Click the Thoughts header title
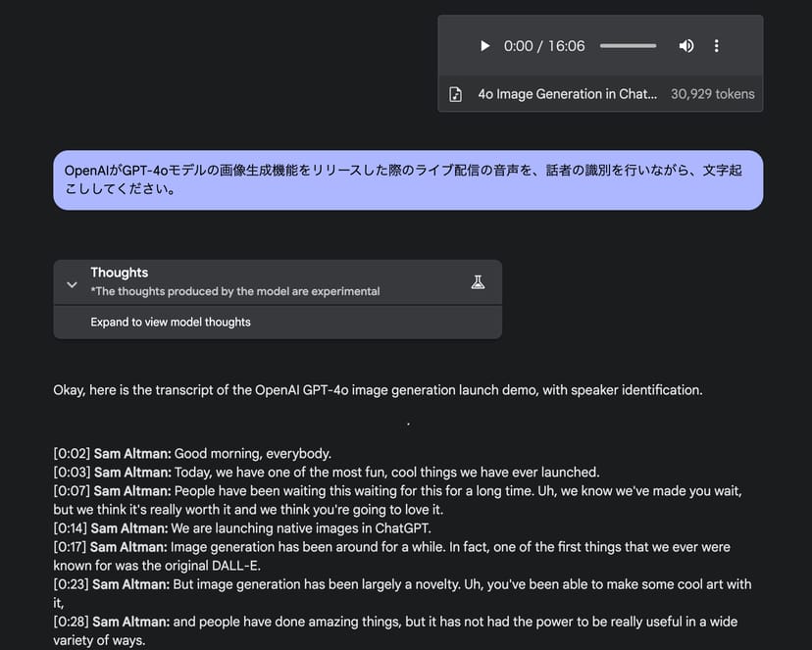Viewport: 812px width, 650px height. point(120,273)
